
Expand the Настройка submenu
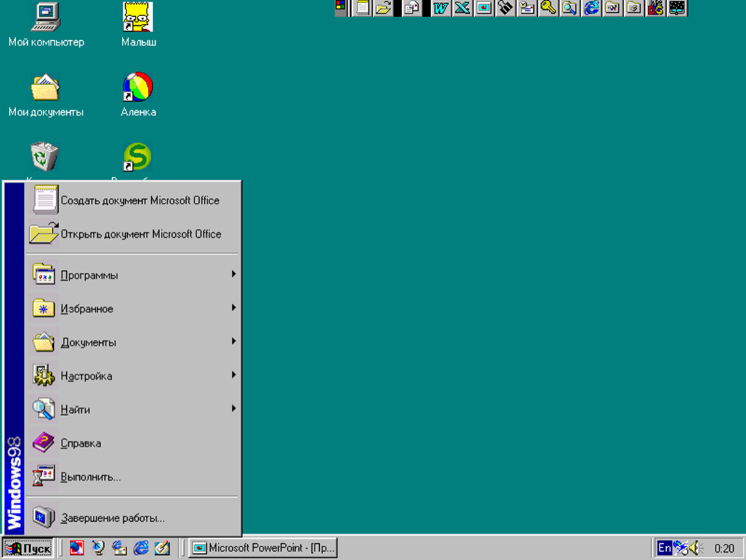point(133,376)
